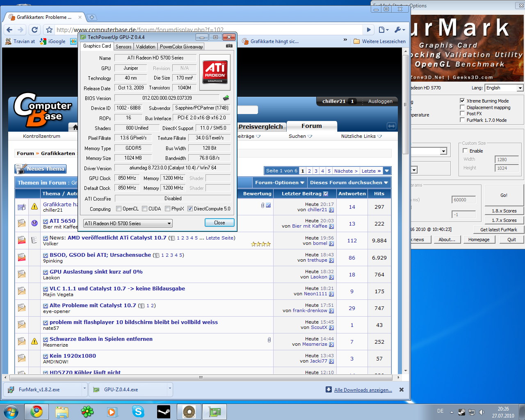Click the volume icon in system tray

[x=482, y=412]
